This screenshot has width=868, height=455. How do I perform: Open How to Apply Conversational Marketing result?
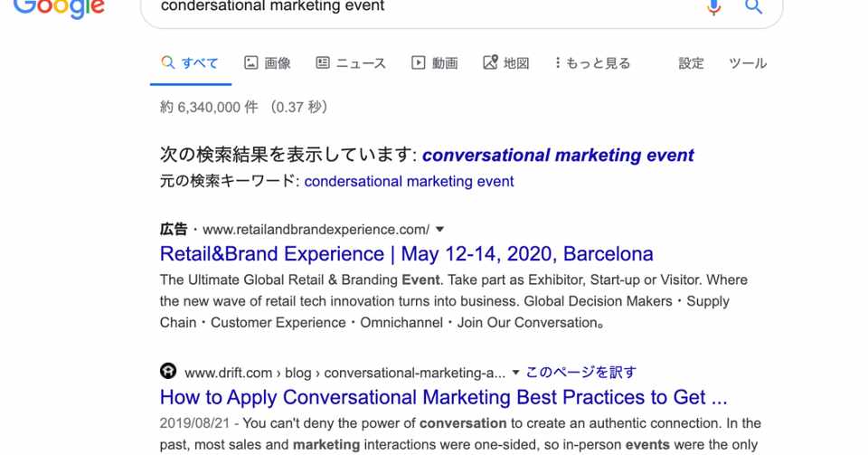click(x=443, y=397)
